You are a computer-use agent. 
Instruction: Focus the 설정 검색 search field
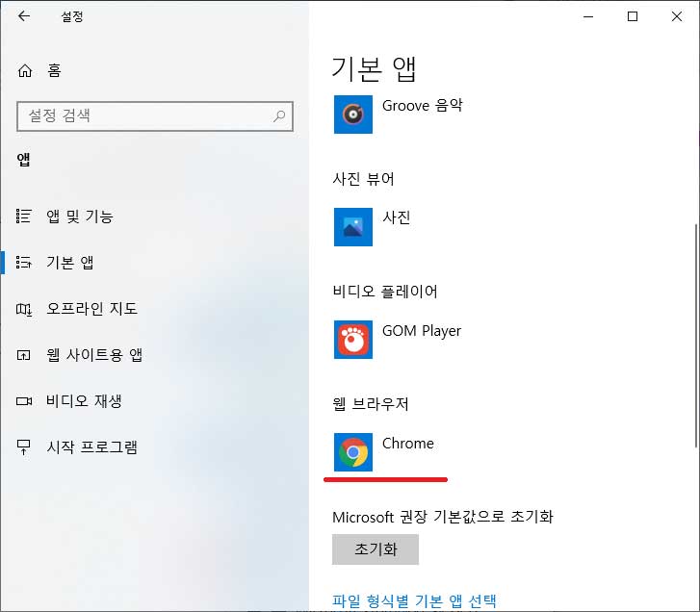[155, 116]
